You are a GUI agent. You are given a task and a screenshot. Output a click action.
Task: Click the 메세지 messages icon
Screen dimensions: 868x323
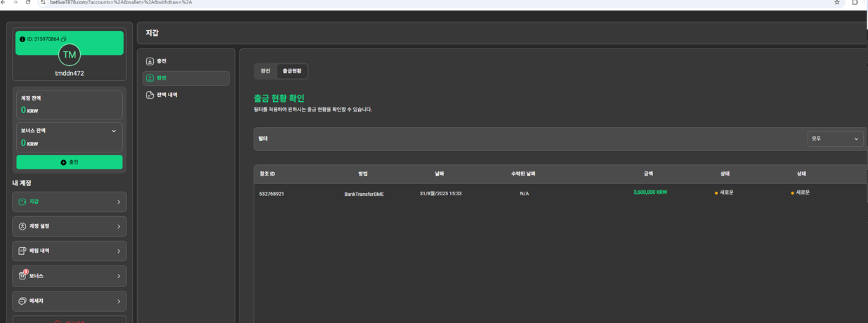click(x=22, y=301)
